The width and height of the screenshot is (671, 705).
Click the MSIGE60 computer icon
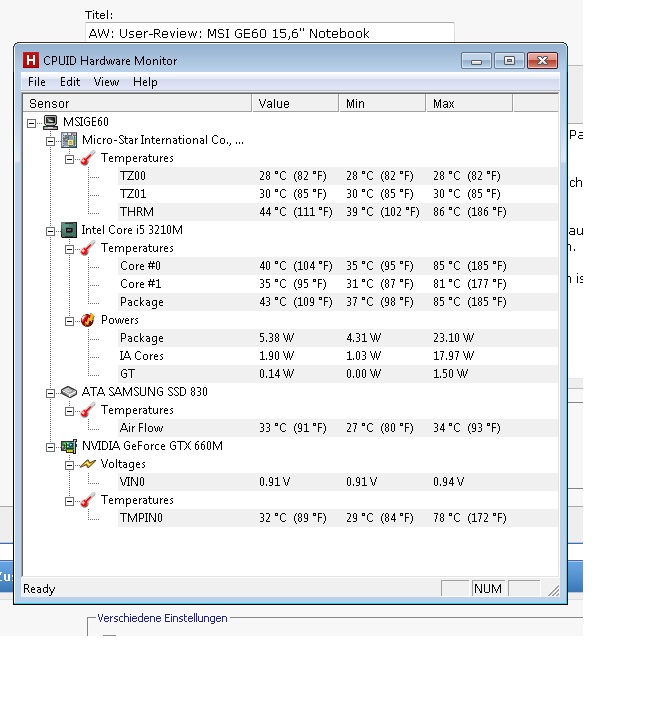[x=50, y=122]
